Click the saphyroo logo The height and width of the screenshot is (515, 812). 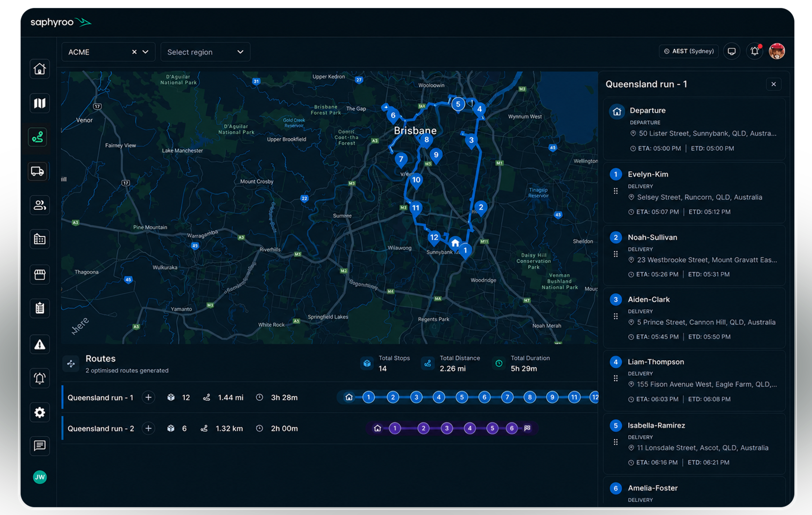(x=61, y=22)
